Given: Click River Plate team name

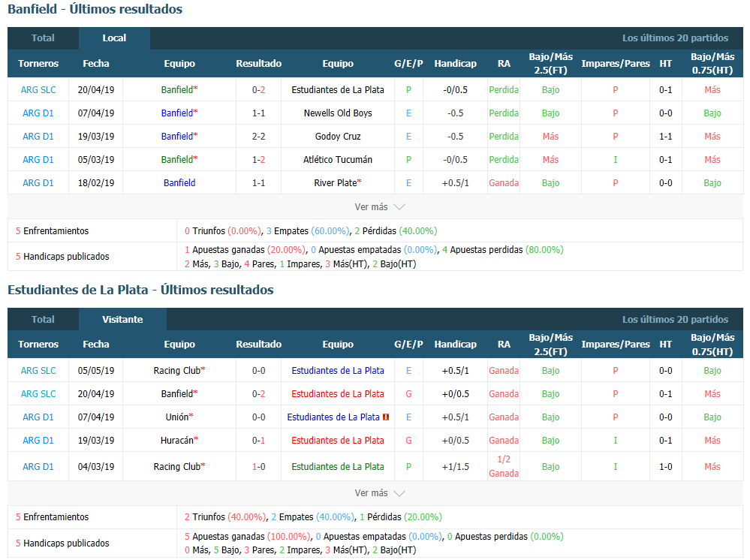Looking at the screenshot, I should pyautogui.click(x=336, y=183).
